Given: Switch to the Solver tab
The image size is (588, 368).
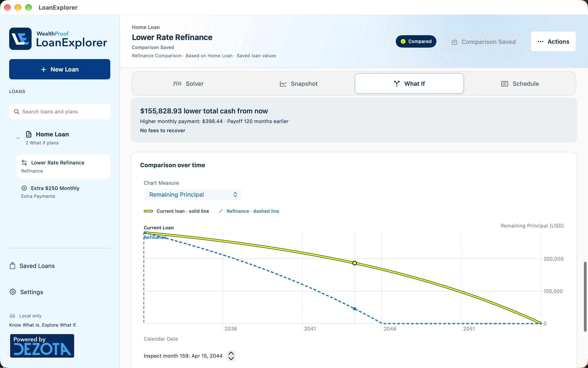Looking at the screenshot, I should tap(188, 84).
